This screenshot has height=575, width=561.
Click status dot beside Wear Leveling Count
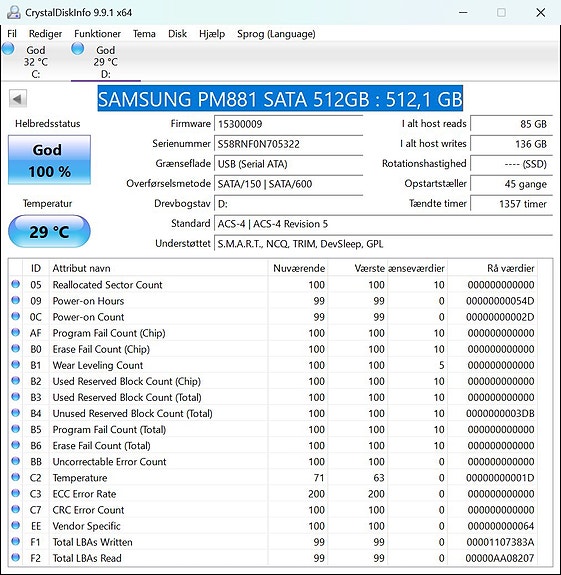coord(15,365)
